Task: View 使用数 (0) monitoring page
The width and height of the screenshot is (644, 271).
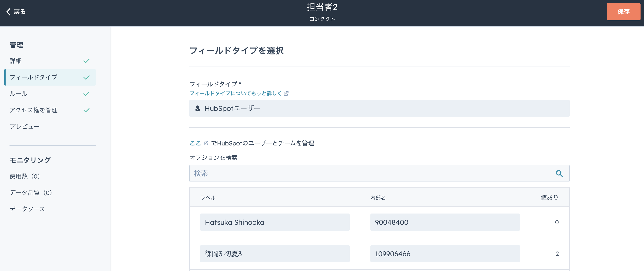Action: pos(25,176)
